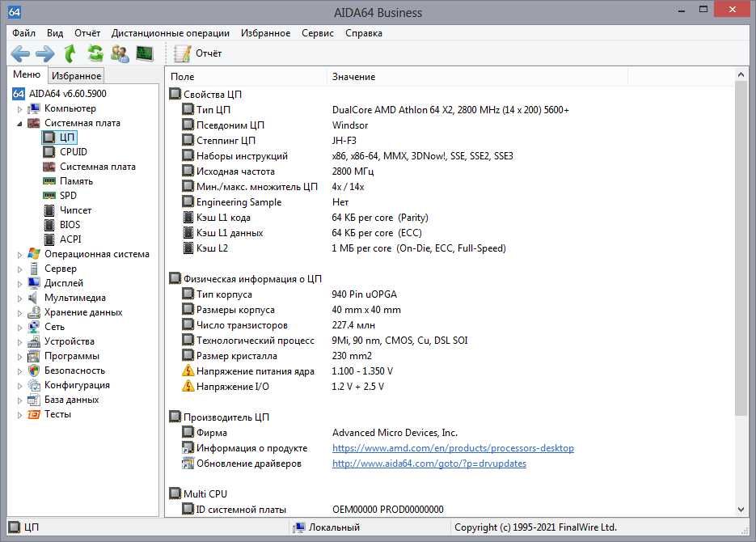Click the Отчёт report toolbar button
This screenshot has height=542, width=756.
[x=197, y=53]
